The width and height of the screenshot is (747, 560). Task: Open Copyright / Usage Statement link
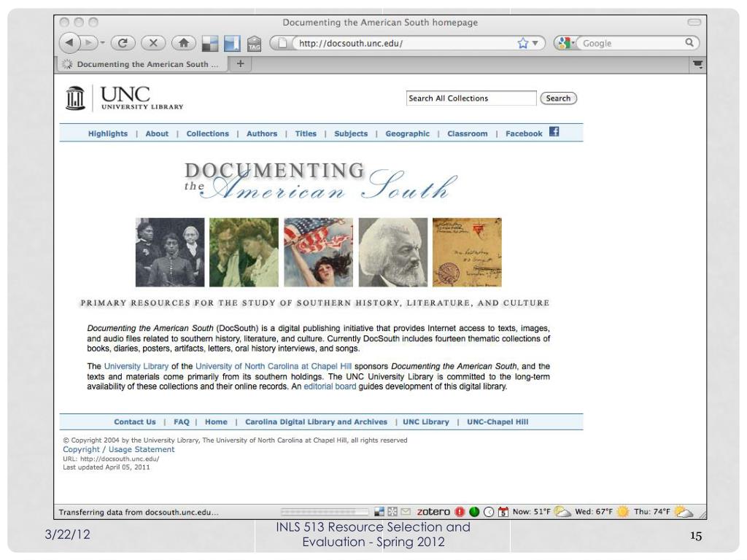coord(119,449)
